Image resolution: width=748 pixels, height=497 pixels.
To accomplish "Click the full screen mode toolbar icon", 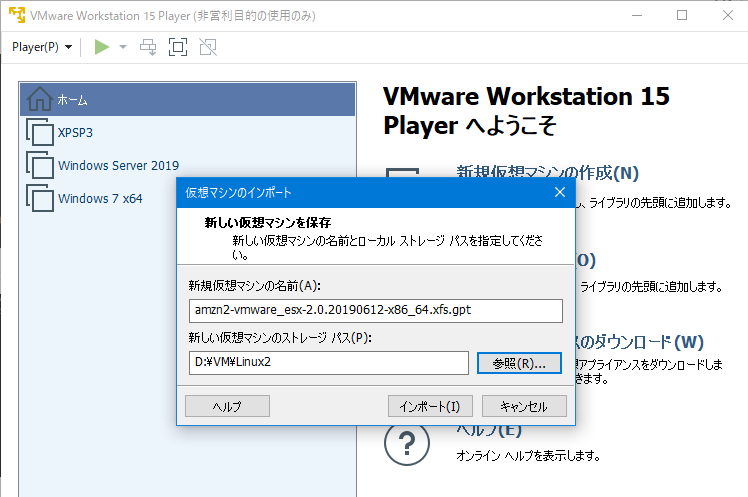I will (178, 47).
